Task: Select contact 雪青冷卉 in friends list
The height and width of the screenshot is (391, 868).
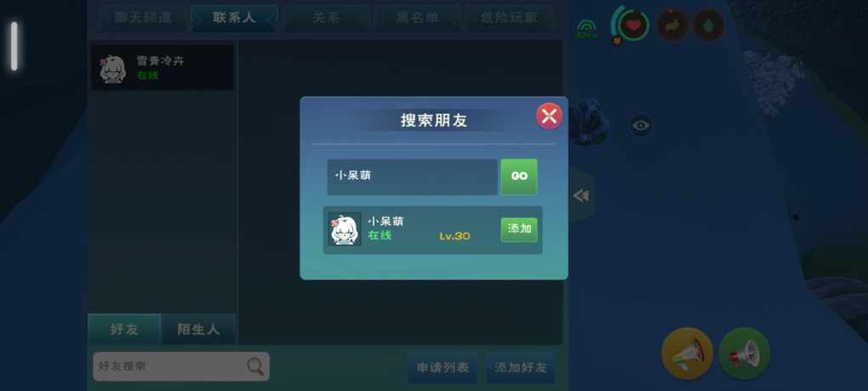Action: click(163, 67)
